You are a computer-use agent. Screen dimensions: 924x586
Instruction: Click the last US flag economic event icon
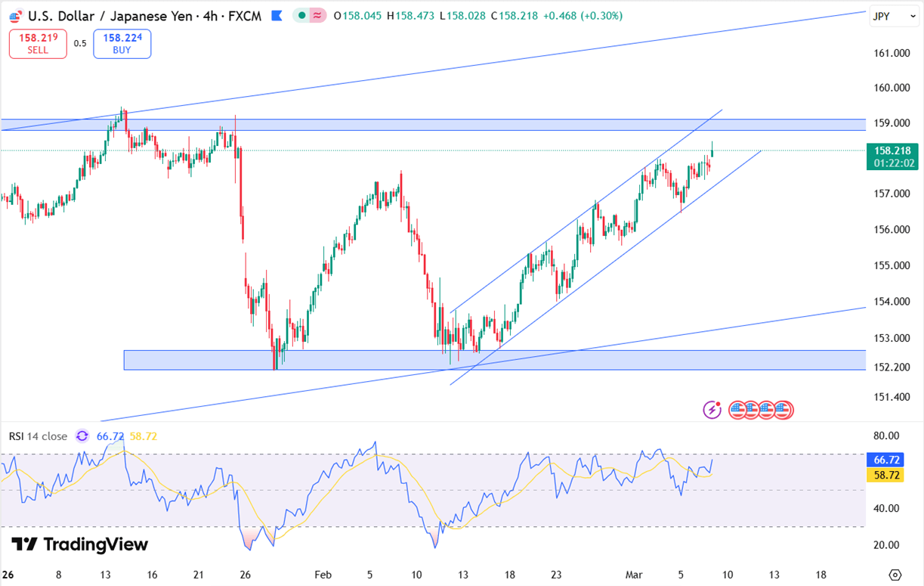783,410
